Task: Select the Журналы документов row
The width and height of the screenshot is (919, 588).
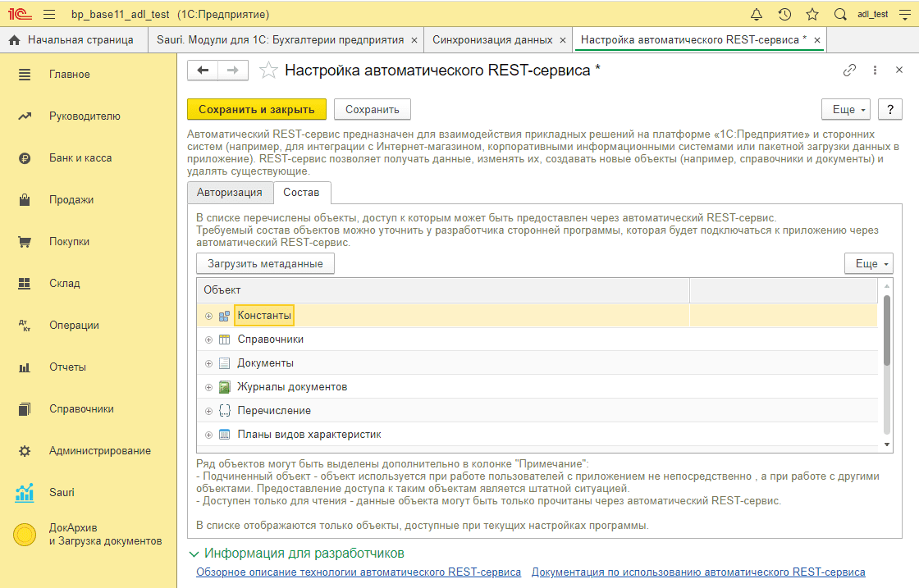Action: tap(537, 387)
